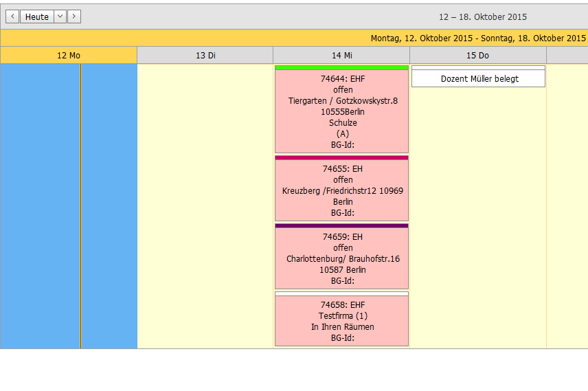Jump to today with Heute button
Image resolution: width=588 pixels, height=391 pixels.
(x=37, y=16)
